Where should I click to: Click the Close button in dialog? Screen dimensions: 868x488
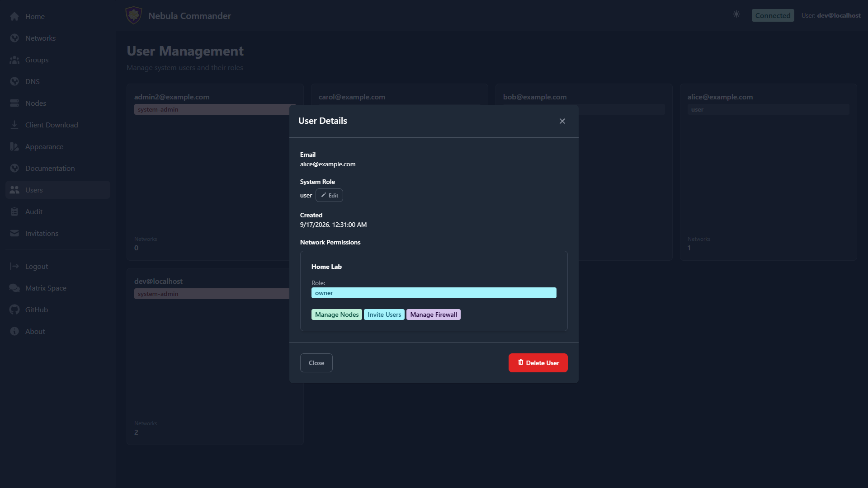[316, 363]
